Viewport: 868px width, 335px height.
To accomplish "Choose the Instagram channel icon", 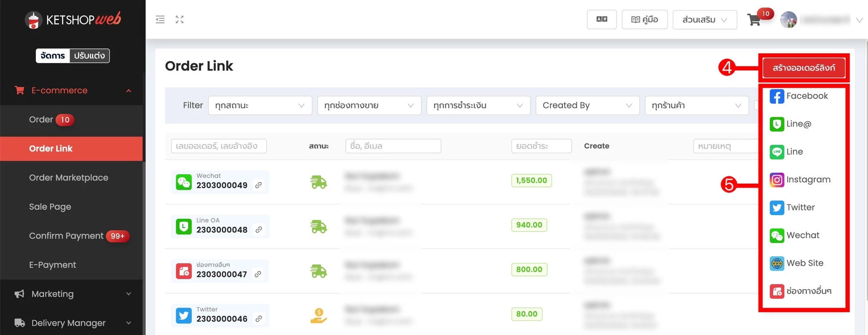I will [x=777, y=180].
